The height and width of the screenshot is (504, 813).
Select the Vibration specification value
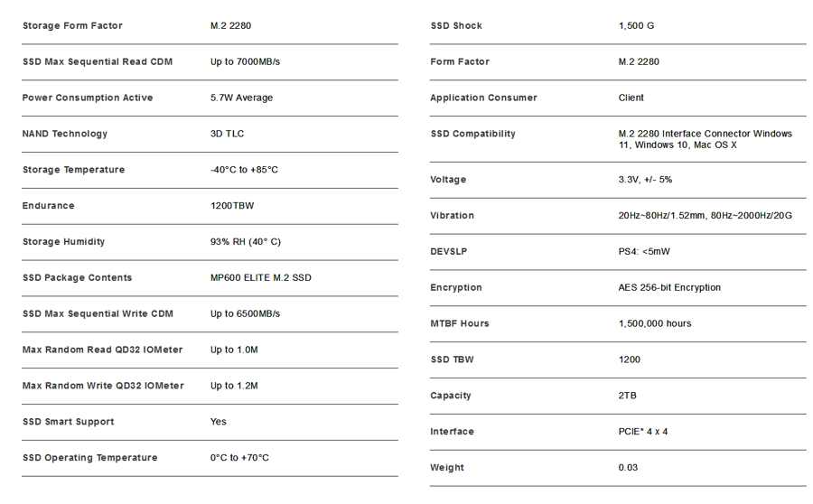point(706,216)
